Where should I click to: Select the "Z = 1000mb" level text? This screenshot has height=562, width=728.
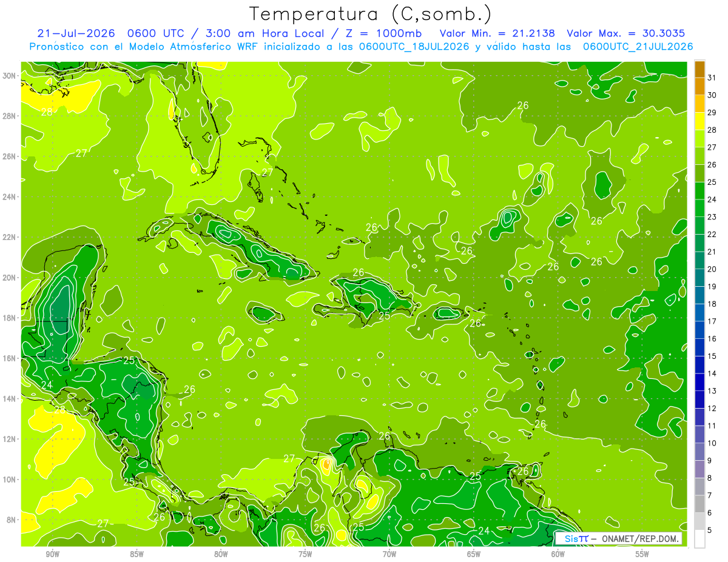383,33
